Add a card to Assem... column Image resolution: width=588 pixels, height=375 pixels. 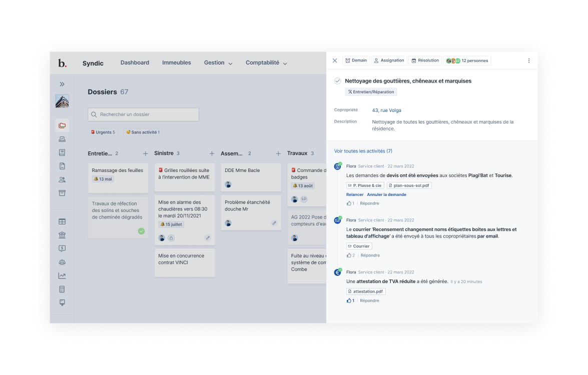pos(278,153)
